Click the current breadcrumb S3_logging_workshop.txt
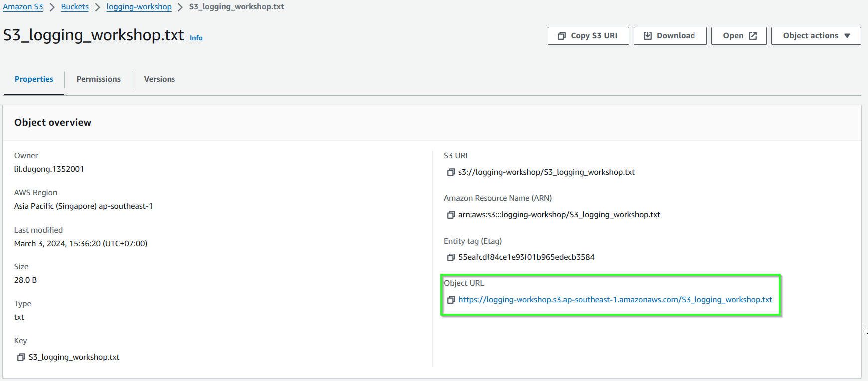 [x=236, y=7]
